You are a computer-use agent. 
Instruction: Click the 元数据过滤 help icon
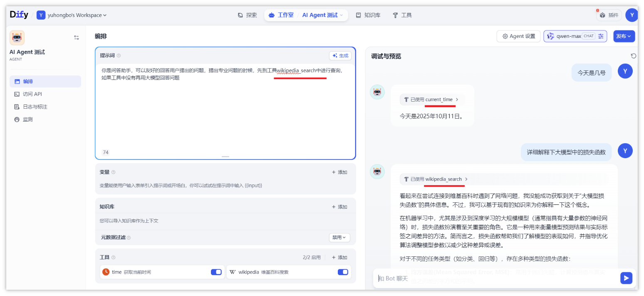[x=129, y=238]
